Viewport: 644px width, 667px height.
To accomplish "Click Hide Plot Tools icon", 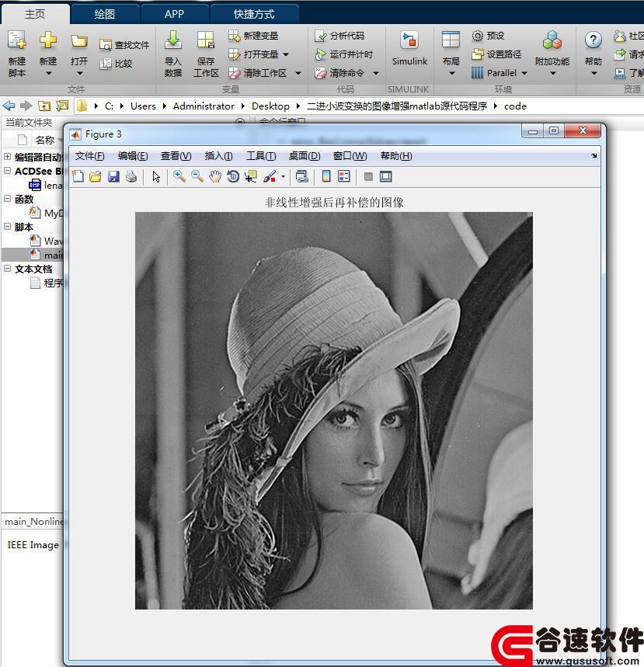I will coord(368,176).
